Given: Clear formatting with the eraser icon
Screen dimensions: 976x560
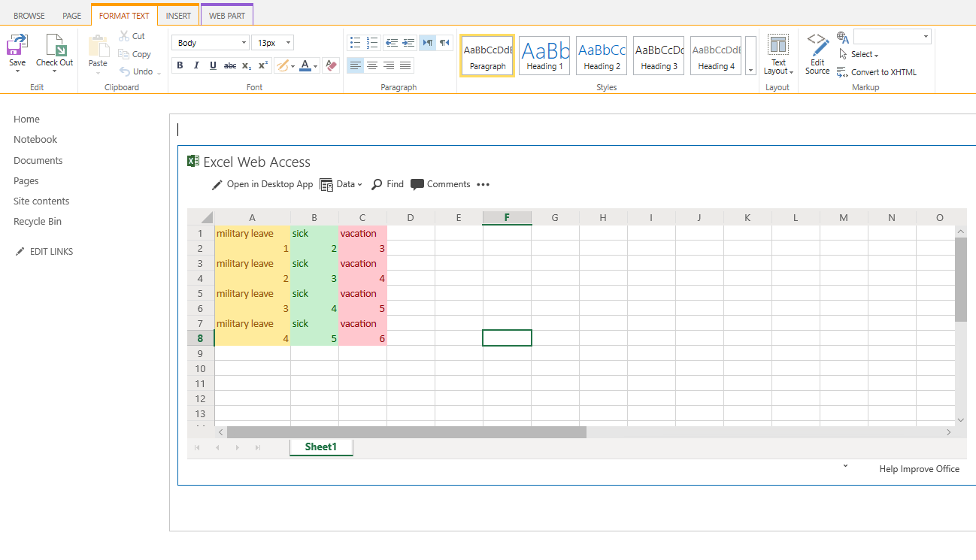Looking at the screenshot, I should point(332,65).
